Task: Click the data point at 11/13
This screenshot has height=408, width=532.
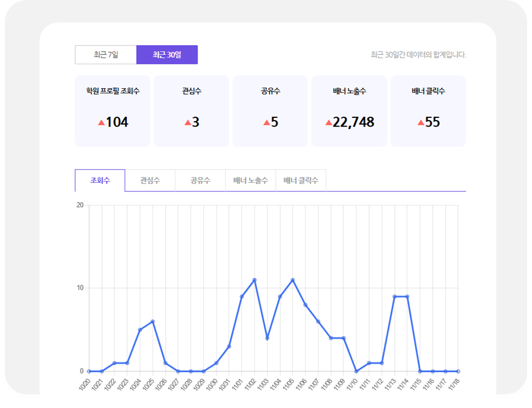Action: coord(394,296)
